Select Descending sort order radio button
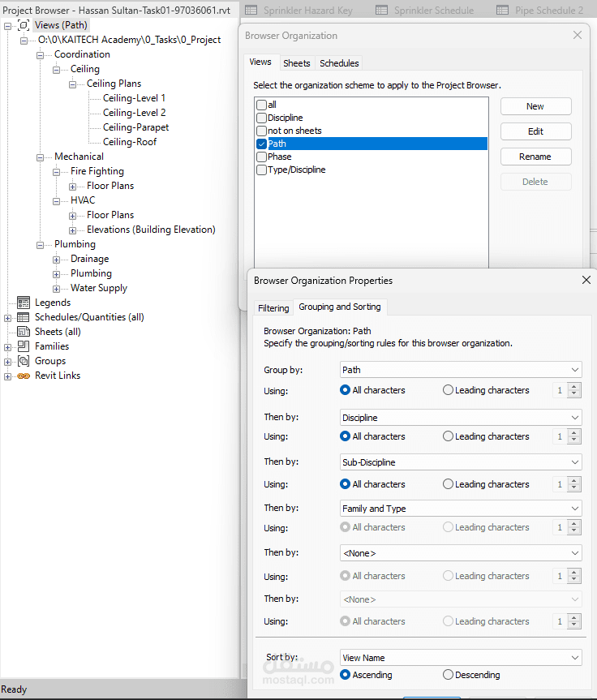The height and width of the screenshot is (700, 597). [449, 675]
